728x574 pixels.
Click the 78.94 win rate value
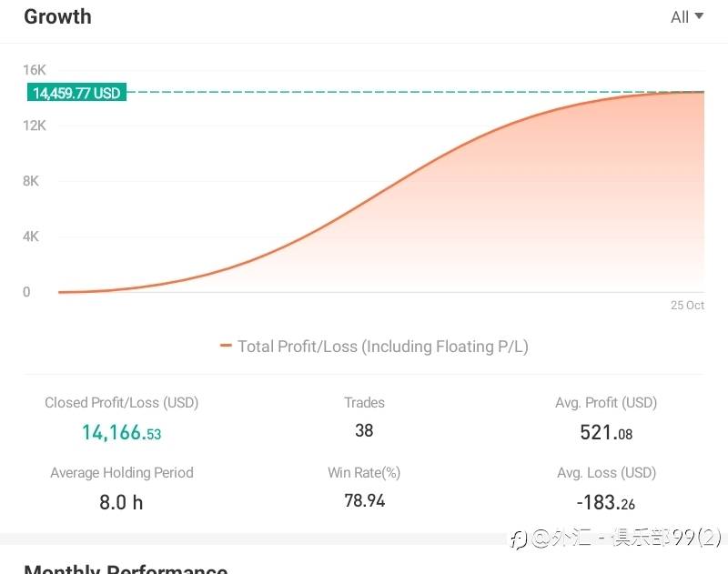tap(364, 500)
